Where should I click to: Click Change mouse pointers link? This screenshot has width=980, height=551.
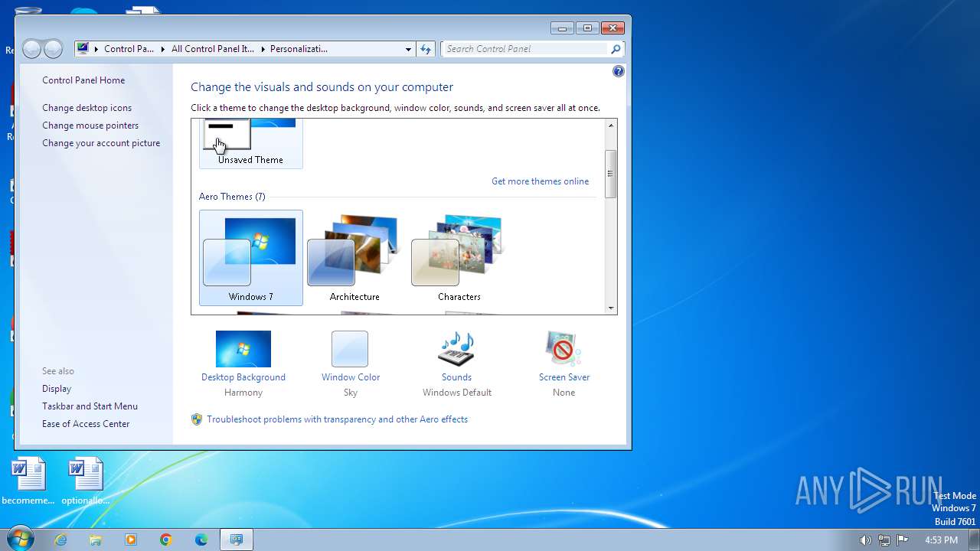pos(90,126)
